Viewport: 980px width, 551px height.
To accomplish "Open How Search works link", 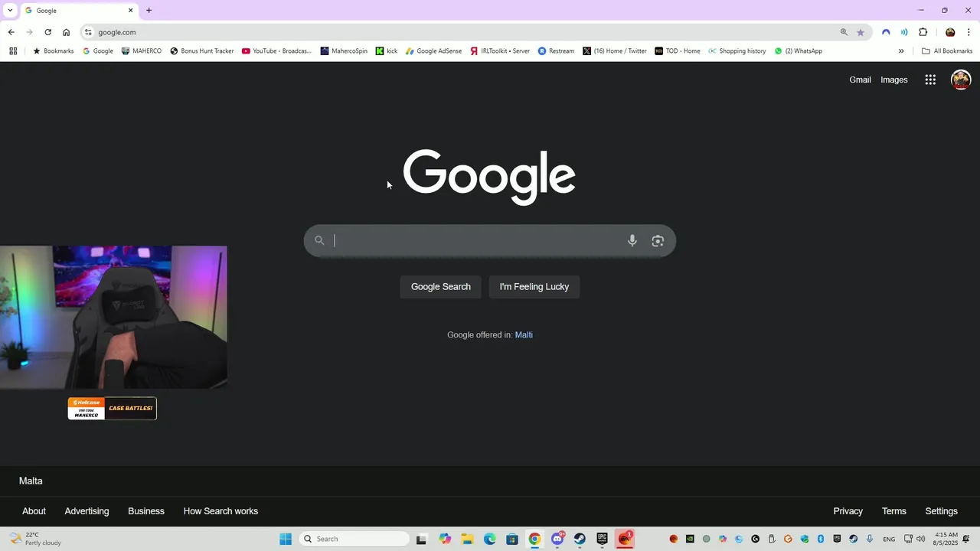I will click(x=220, y=511).
